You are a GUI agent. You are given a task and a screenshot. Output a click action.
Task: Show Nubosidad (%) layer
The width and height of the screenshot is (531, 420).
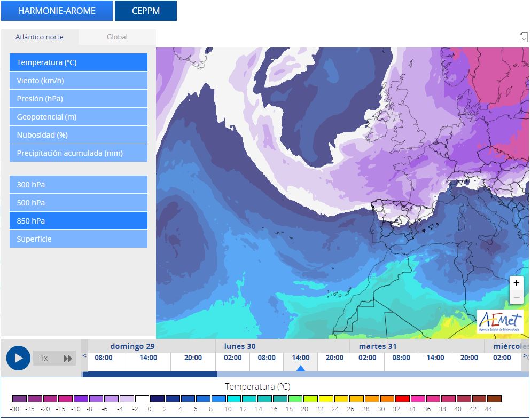click(x=78, y=134)
